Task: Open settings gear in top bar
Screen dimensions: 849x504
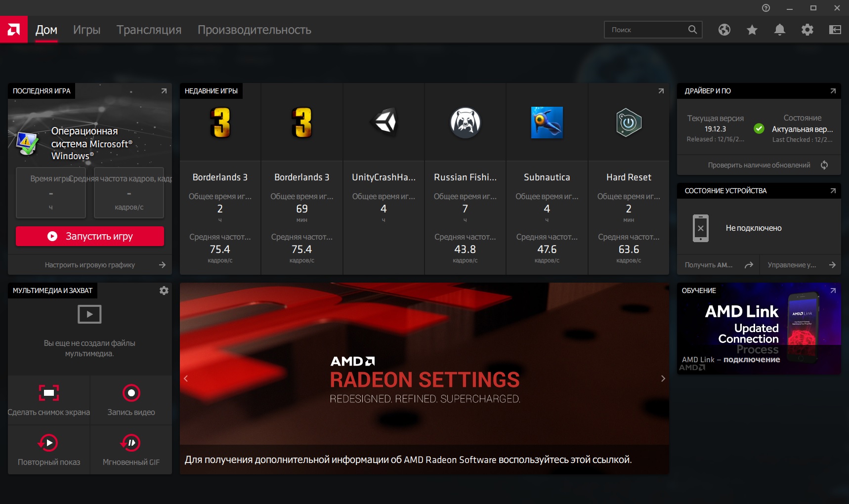Action: [807, 30]
